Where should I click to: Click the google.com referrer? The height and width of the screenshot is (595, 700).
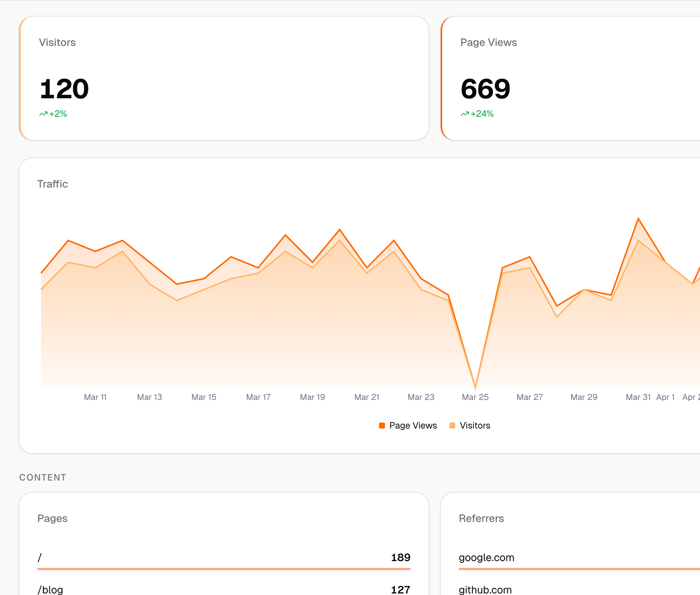click(x=486, y=558)
